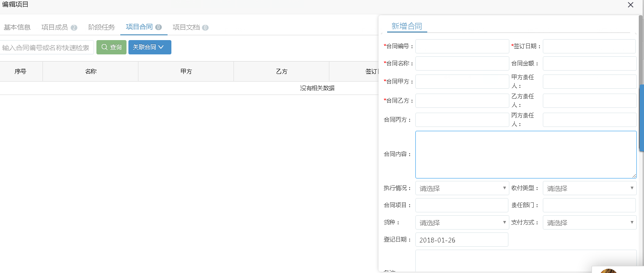
Task: Click the 名称 column header
Action: point(91,72)
